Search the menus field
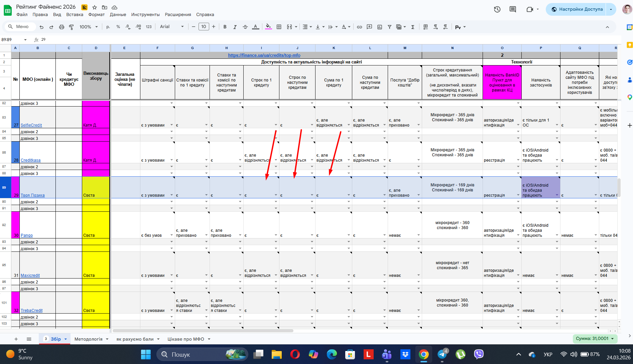Viewport: 633px width, 364px height. pyautogui.click(x=20, y=27)
